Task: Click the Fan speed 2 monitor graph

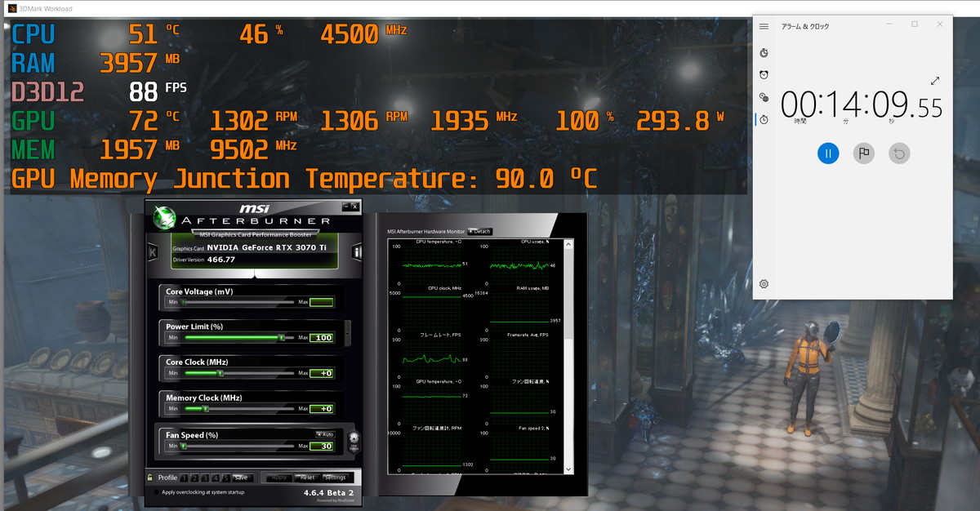Action: tap(520, 452)
